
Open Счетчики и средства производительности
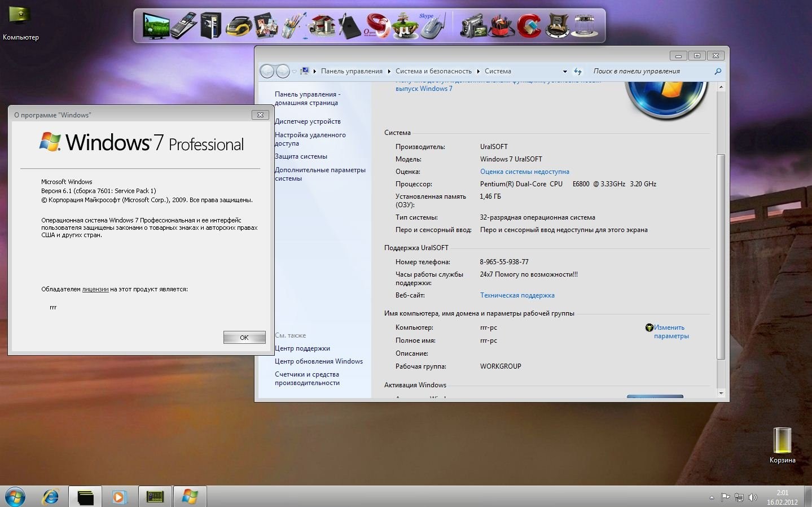(307, 379)
